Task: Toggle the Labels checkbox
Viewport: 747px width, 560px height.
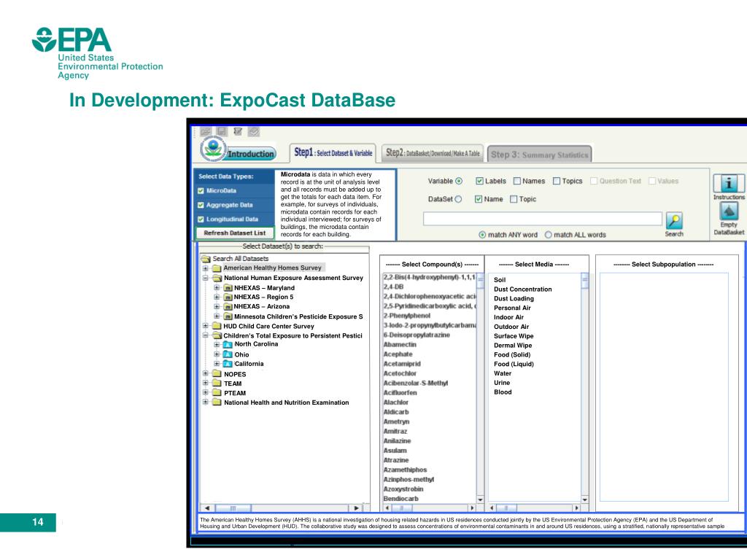Action: pos(479,181)
